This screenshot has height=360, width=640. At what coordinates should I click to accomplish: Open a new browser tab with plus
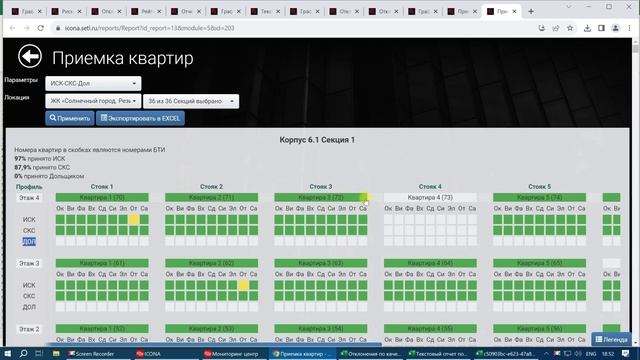[x=531, y=11]
